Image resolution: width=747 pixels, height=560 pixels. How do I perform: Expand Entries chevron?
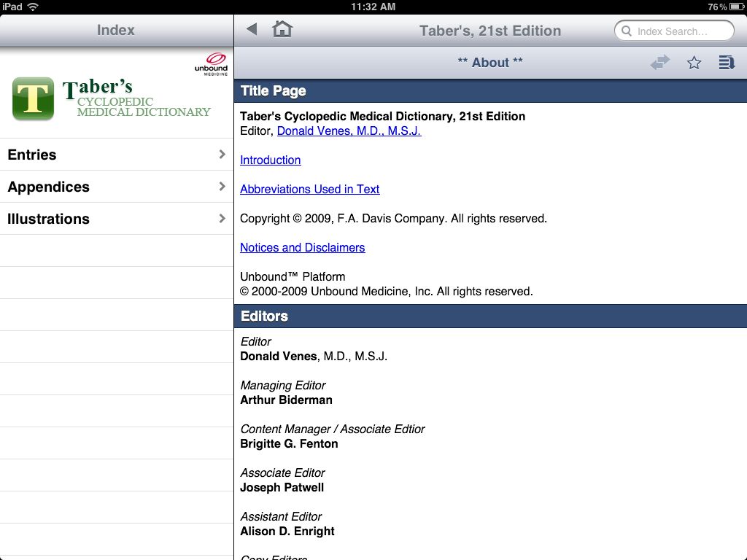222,155
